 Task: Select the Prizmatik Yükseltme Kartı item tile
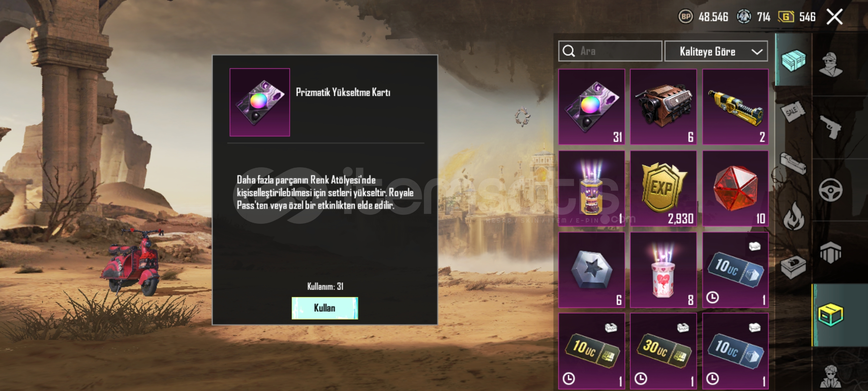592,107
